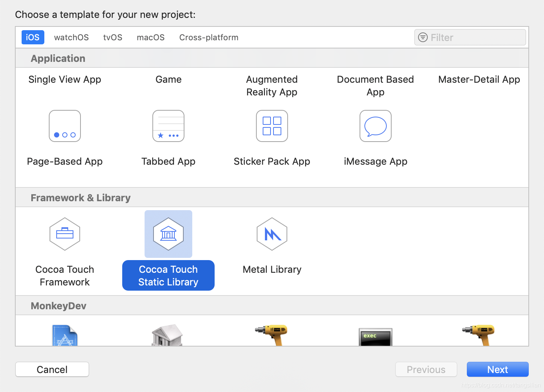The height and width of the screenshot is (392, 544).
Task: Click the filter icon in the search field
Action: [x=423, y=37]
